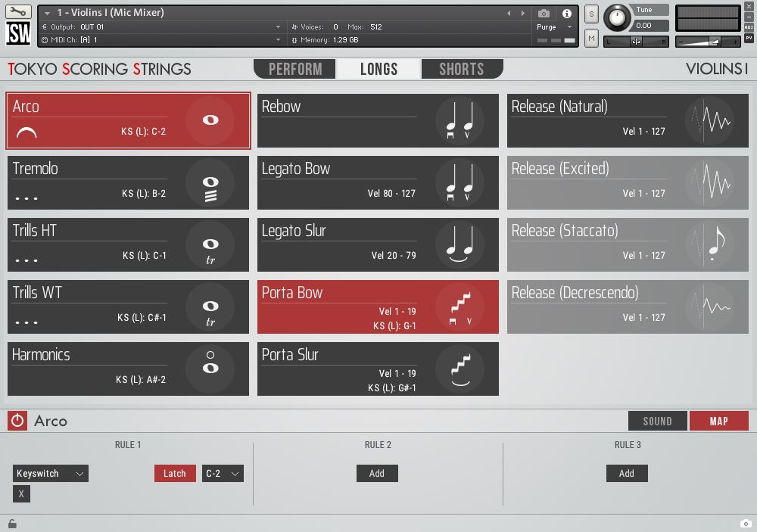The width and height of the screenshot is (757, 532).
Task: Click the volume slider
Action: click(x=708, y=42)
